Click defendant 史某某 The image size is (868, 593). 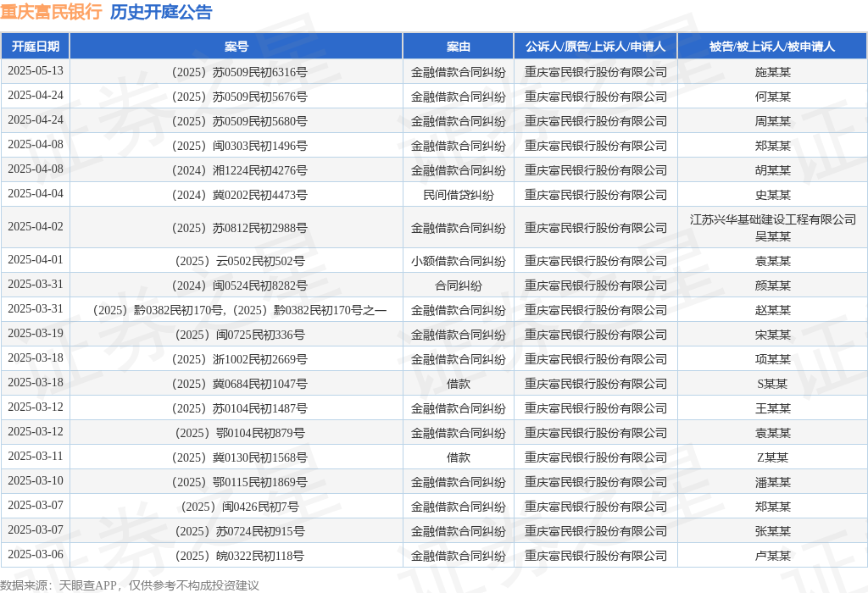point(773,195)
